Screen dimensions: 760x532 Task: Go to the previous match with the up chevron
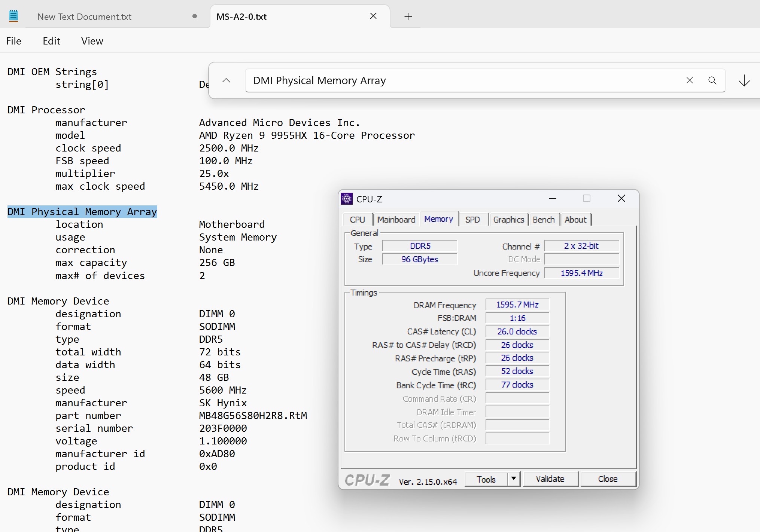pyautogui.click(x=226, y=80)
